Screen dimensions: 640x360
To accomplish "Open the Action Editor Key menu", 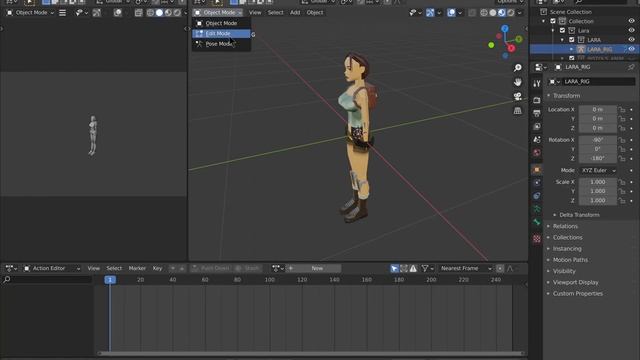I will [157, 268].
